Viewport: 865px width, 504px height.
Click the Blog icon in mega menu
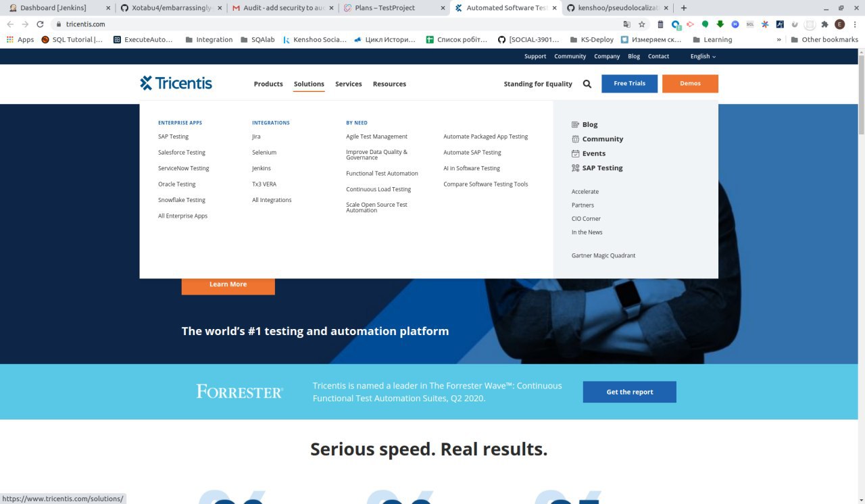point(576,124)
